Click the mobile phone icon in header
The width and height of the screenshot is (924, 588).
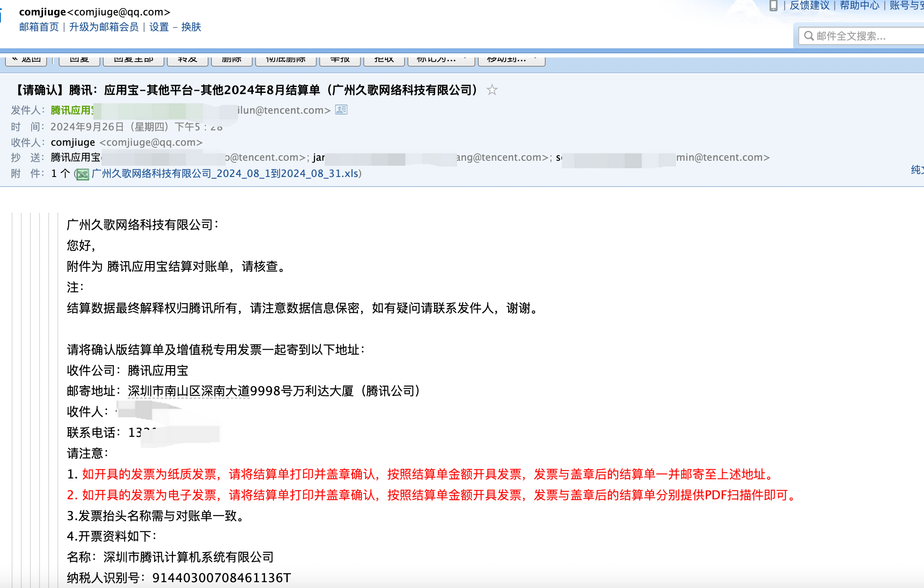[x=773, y=6]
